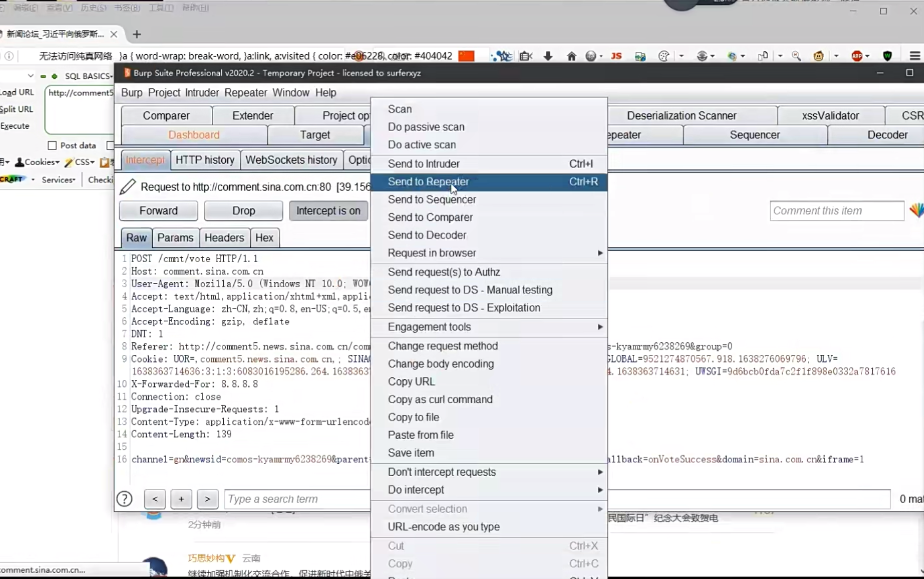Click the green plus icon in HackBar
Viewport: 924px width, 579px height.
(x=54, y=76)
